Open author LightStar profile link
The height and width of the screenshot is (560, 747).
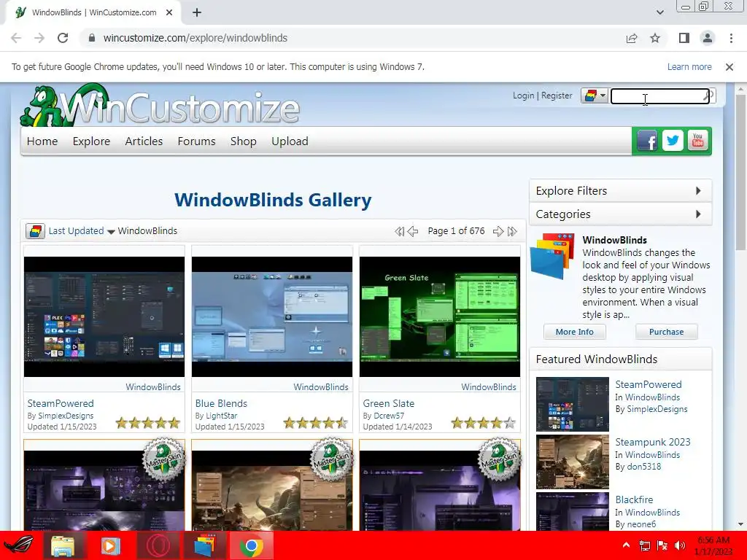pyautogui.click(x=222, y=416)
